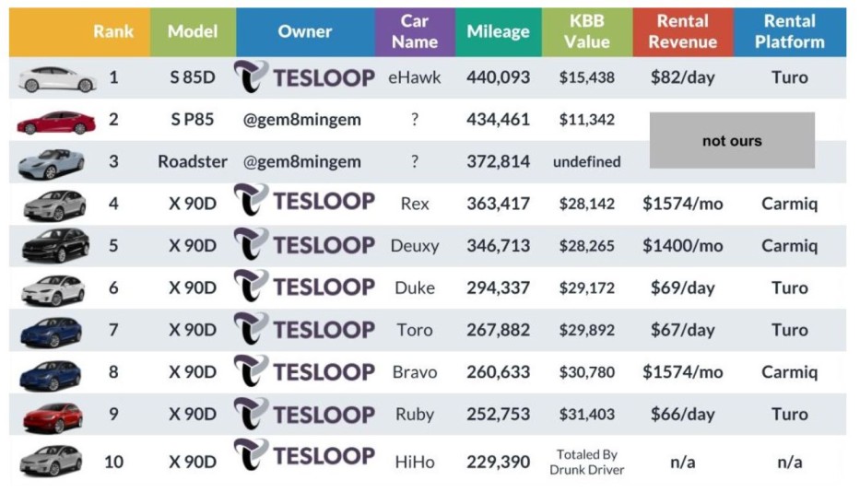
Task: Click the gray 'not ours' box
Action: (732, 141)
